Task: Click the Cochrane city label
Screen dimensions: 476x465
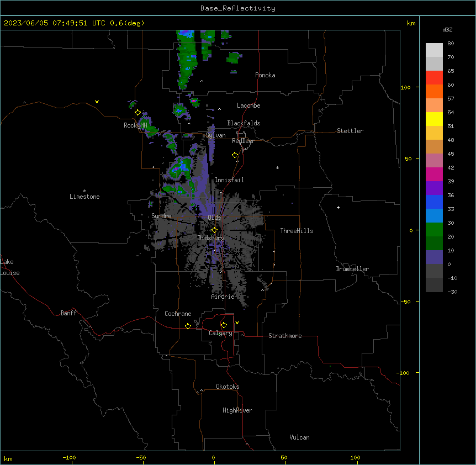Action: click(x=178, y=314)
